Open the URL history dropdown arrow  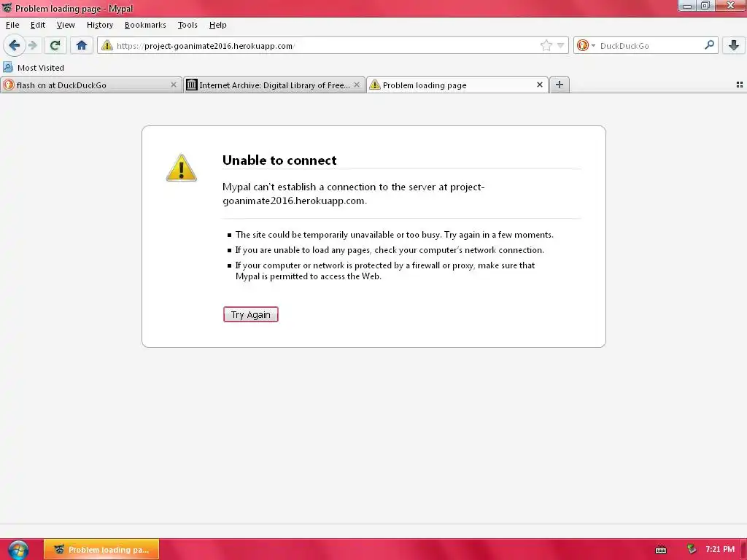click(x=560, y=46)
